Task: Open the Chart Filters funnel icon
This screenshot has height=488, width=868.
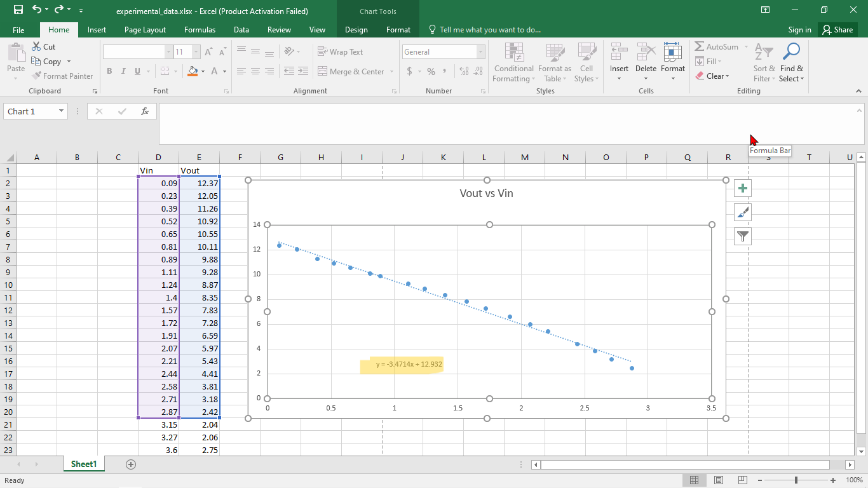Action: pos(742,236)
